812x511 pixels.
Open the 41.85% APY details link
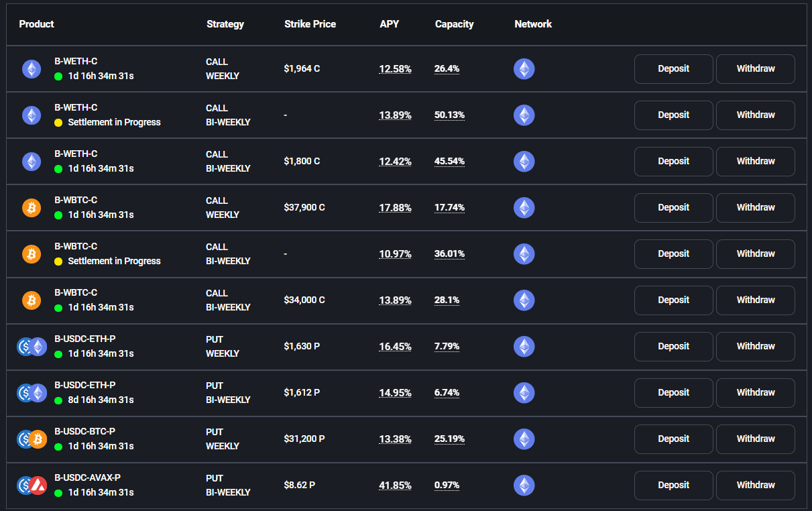(x=396, y=486)
